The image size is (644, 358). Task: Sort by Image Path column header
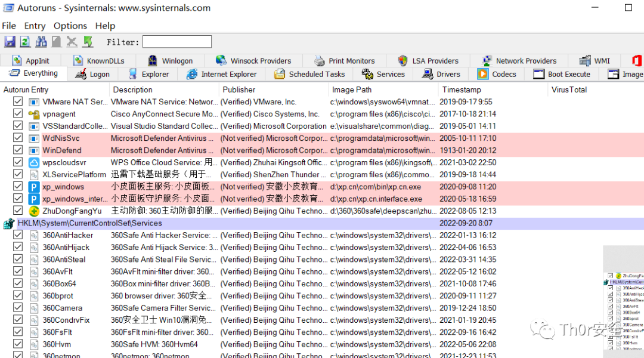(383, 89)
